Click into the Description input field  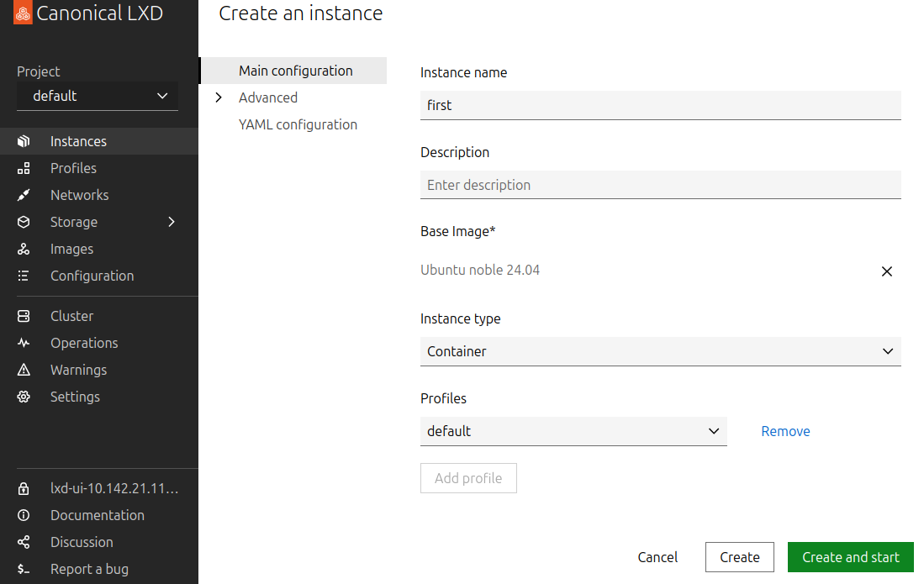pyautogui.click(x=660, y=185)
